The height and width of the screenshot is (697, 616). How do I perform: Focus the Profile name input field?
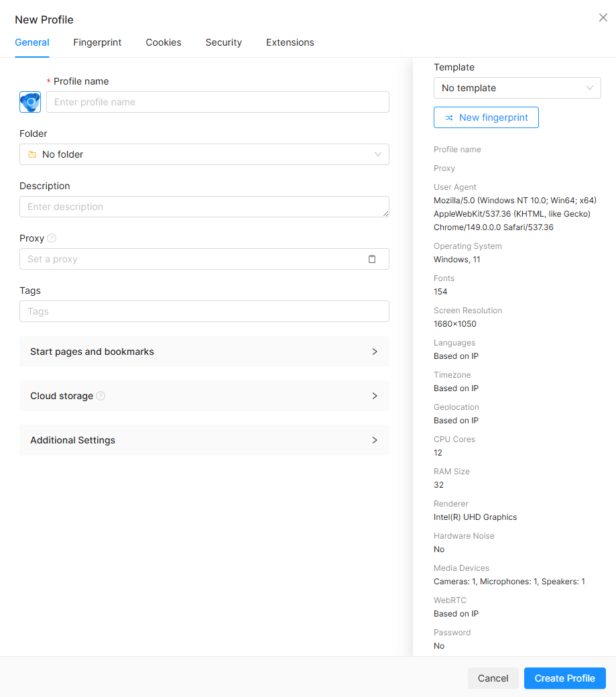[218, 102]
